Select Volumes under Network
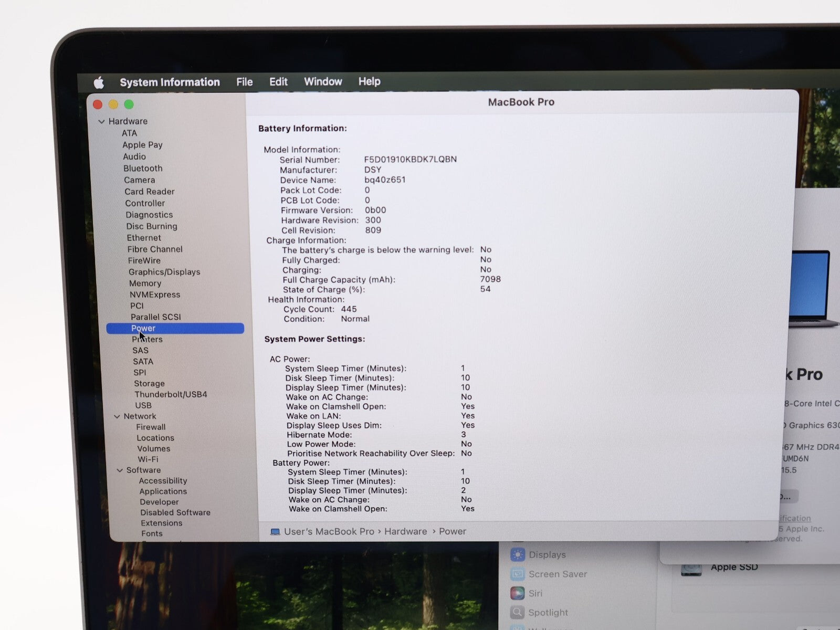The width and height of the screenshot is (840, 630). click(153, 449)
